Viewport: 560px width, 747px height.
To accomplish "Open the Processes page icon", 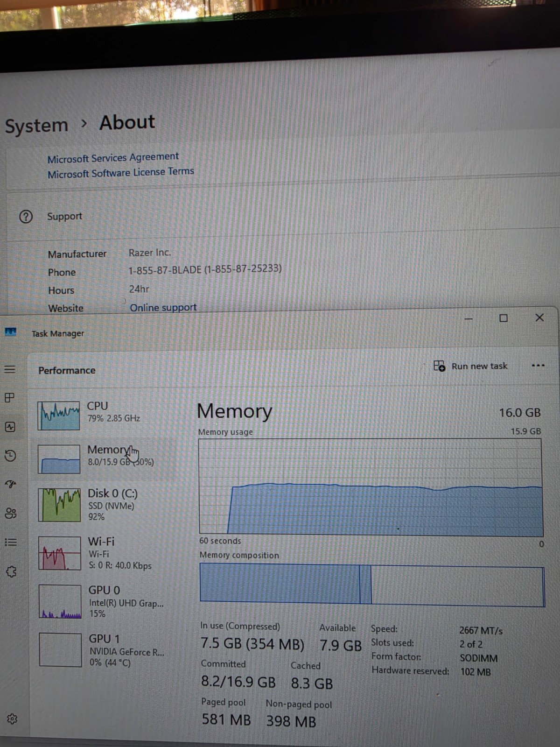I will [9, 398].
